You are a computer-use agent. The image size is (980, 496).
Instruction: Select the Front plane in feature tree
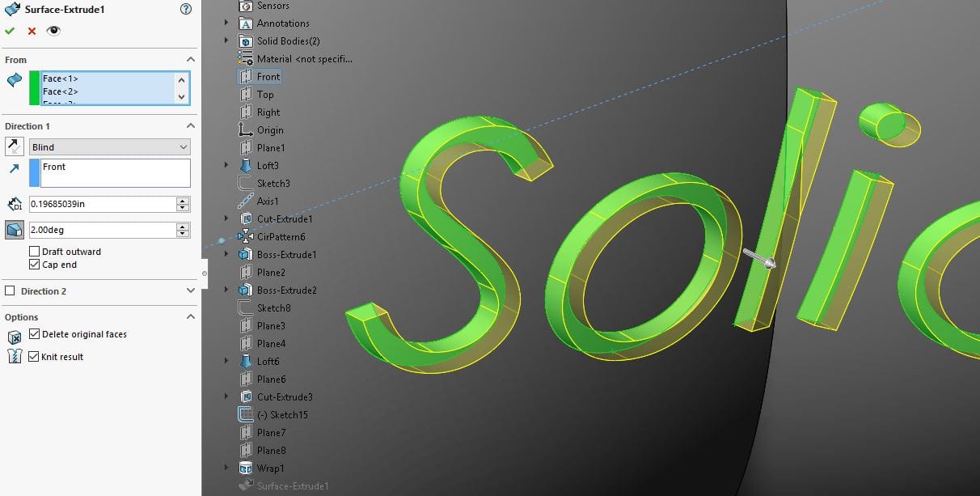pyautogui.click(x=268, y=77)
